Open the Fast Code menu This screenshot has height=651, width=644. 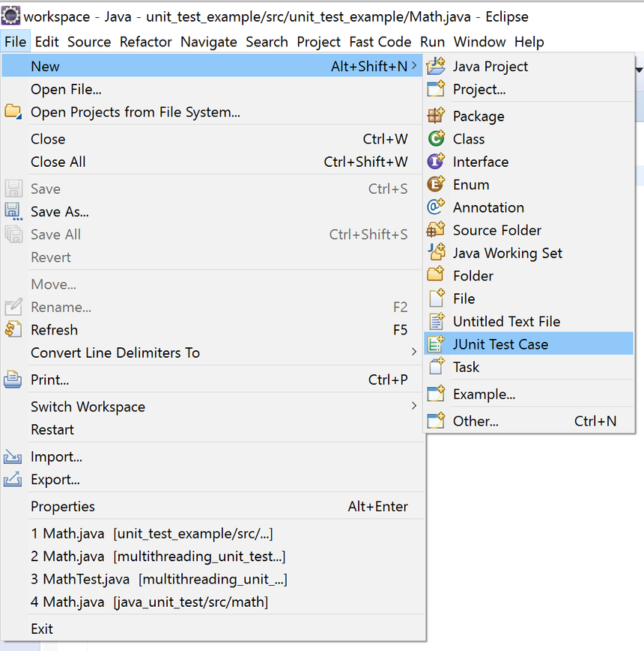coord(380,42)
